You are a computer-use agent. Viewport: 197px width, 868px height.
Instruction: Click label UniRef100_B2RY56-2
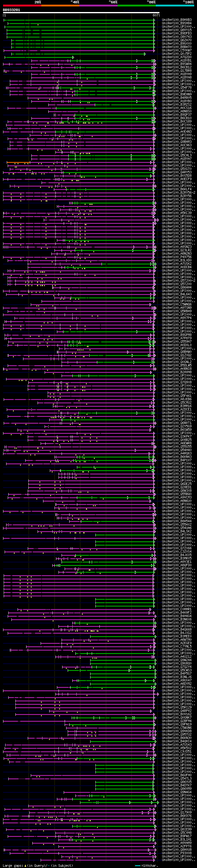[x=179, y=192]
